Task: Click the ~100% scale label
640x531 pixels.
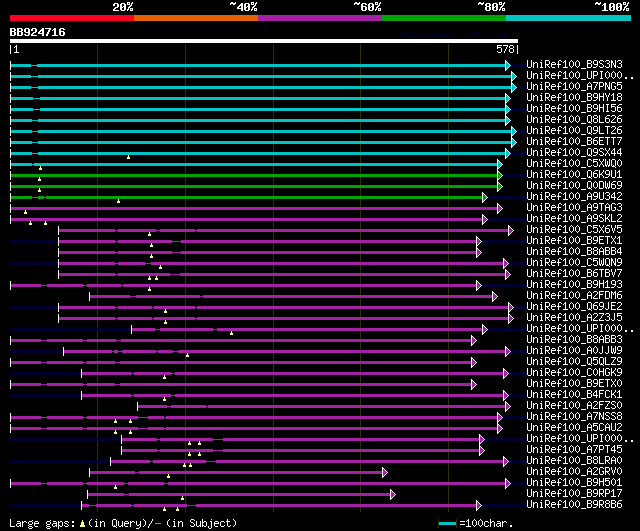Action: point(612,7)
